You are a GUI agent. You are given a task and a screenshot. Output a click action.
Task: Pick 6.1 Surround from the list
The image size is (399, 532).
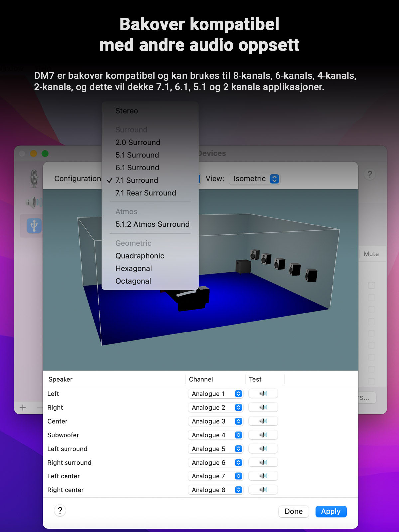click(x=150, y=168)
